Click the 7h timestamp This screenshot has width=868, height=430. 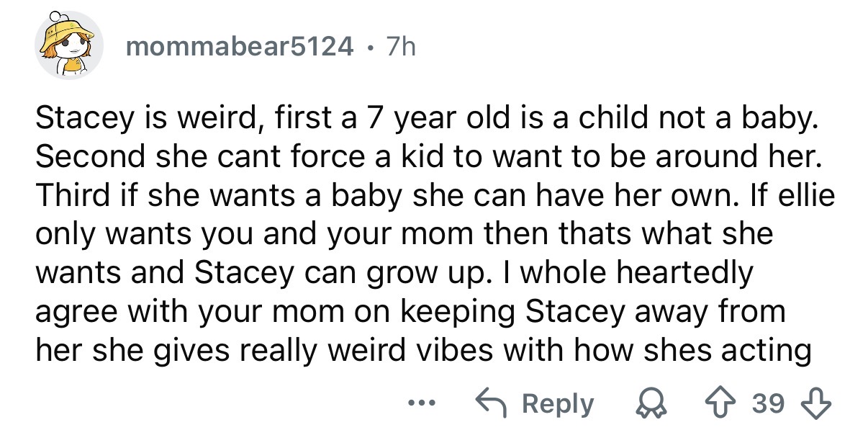[x=401, y=48]
